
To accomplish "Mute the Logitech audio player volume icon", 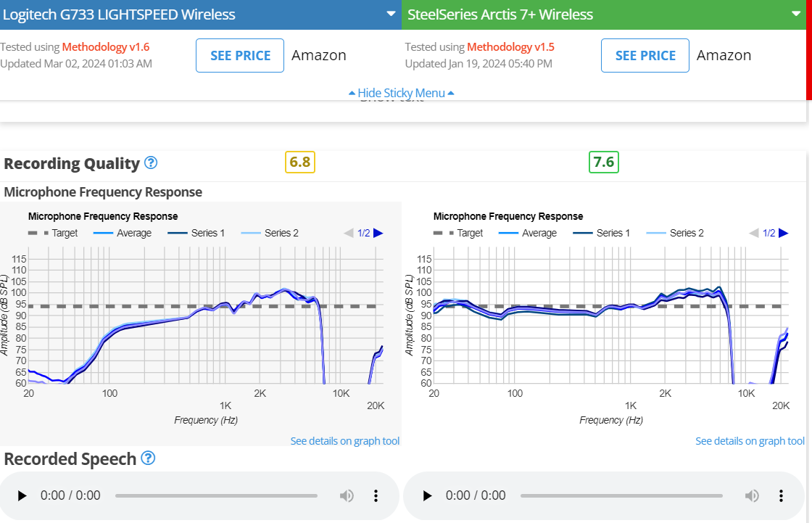I will (347, 496).
